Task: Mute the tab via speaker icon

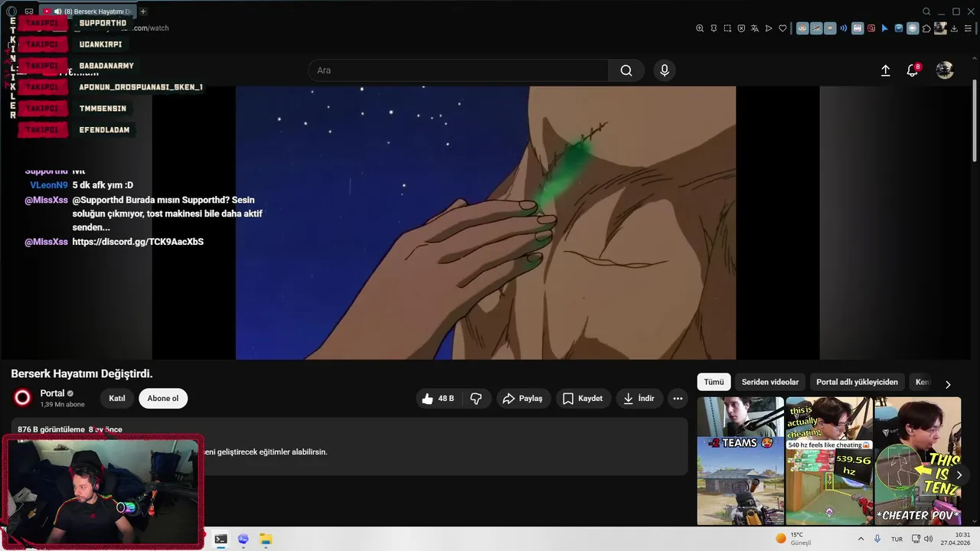Action: (x=58, y=11)
